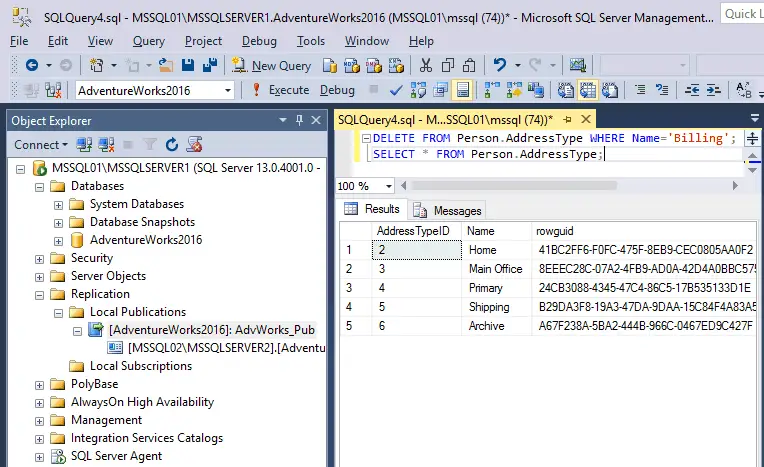Comment out the selected lines icon
This screenshot has width=764, height=467.
click(640, 90)
